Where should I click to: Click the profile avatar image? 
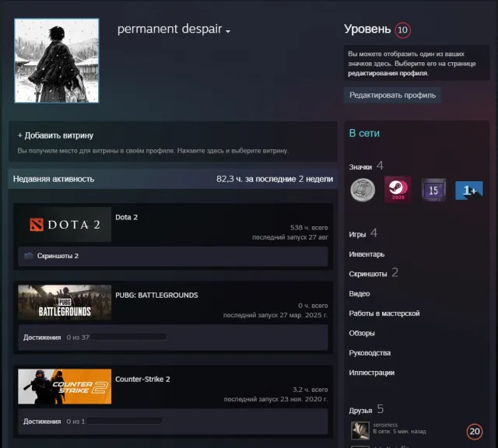pos(57,61)
